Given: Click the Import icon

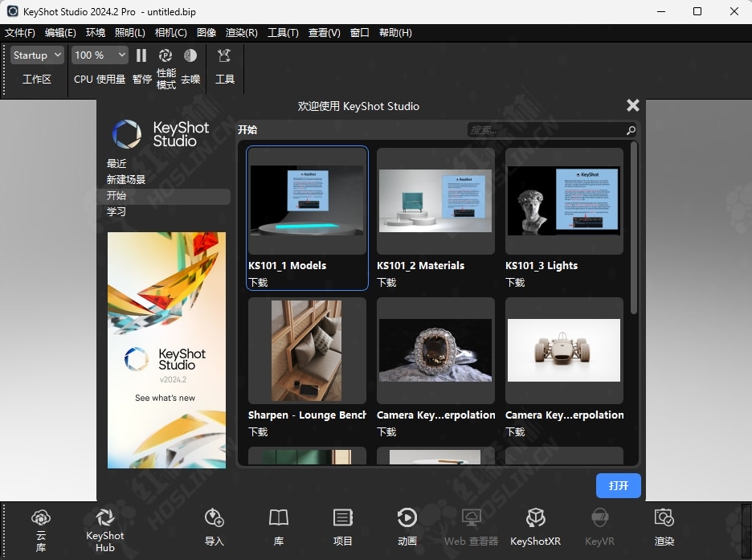Looking at the screenshot, I should [x=215, y=518].
